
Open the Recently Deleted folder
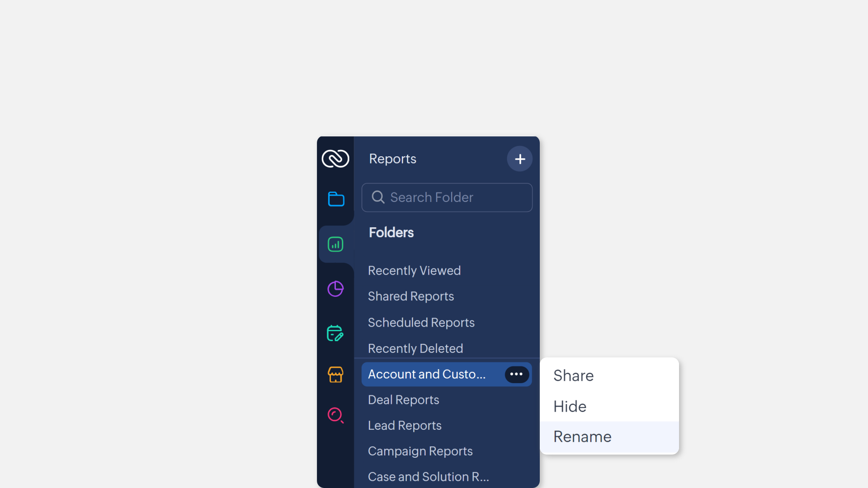click(415, 348)
